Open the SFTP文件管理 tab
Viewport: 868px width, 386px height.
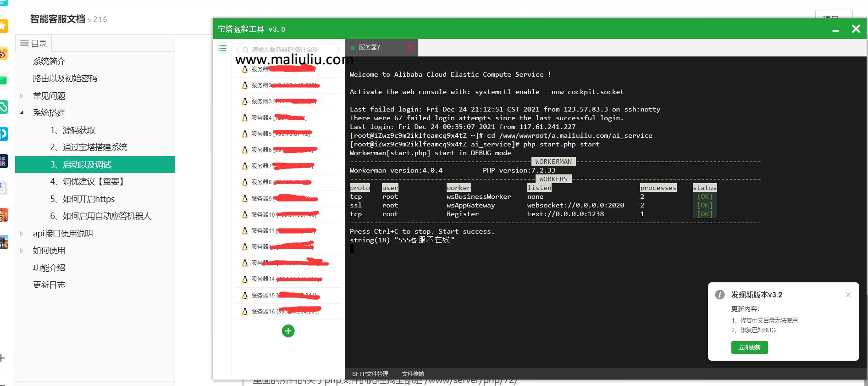[370, 374]
